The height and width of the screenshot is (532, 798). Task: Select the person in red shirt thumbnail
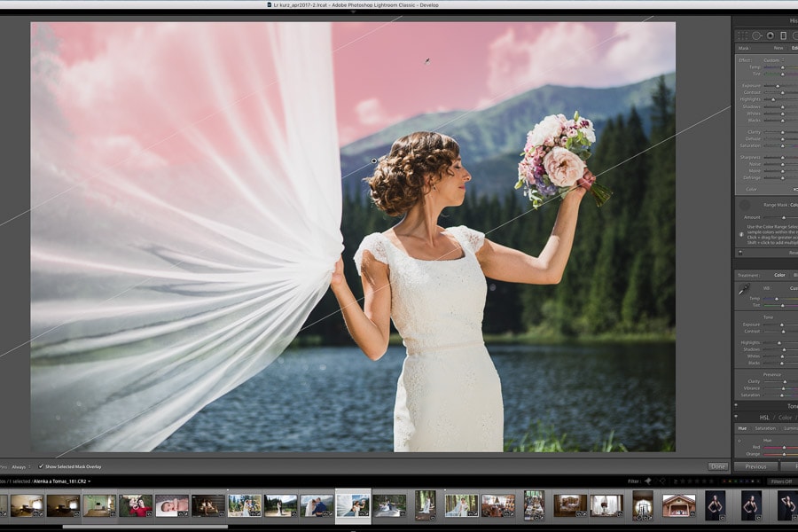coord(136,506)
